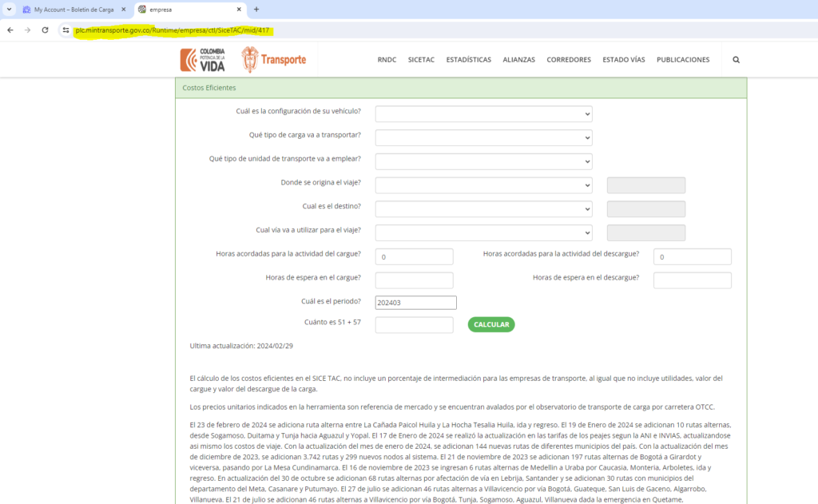
Task: Expand the trip origin dropdown
Action: 483,185
